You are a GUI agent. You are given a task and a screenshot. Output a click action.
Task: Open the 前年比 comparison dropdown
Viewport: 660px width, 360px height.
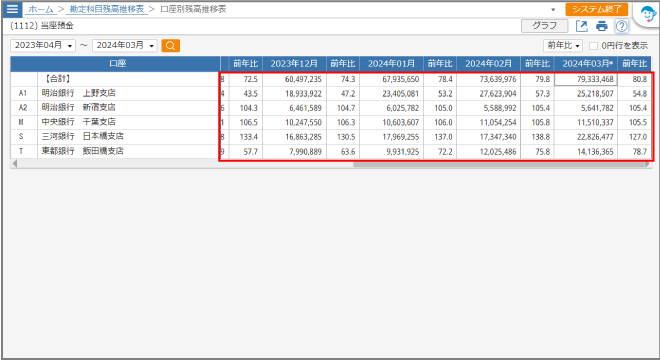pos(563,45)
